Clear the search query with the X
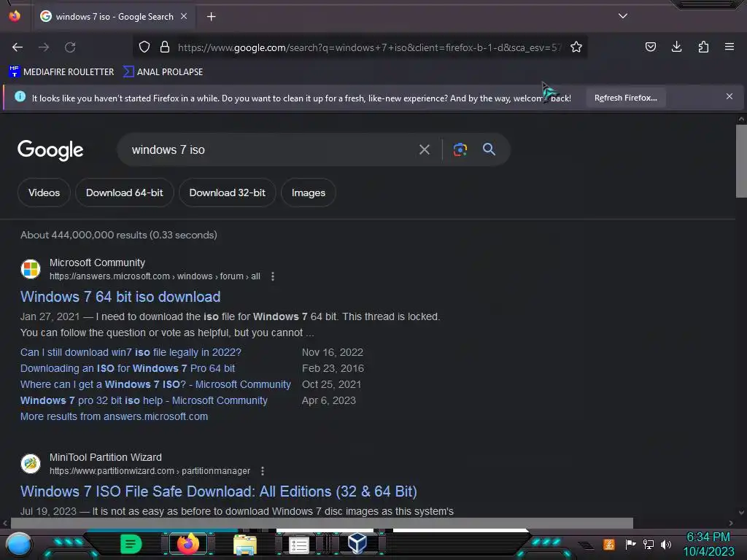The height and width of the screenshot is (560, 747). [424, 149]
